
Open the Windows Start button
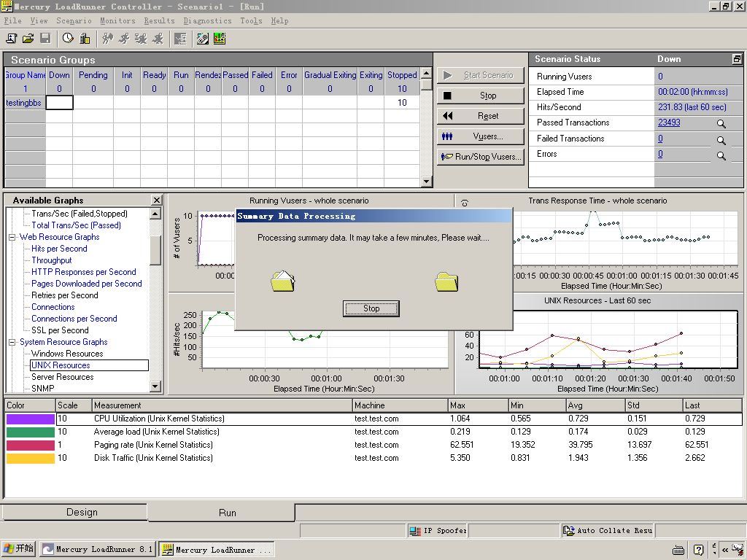coord(18,549)
